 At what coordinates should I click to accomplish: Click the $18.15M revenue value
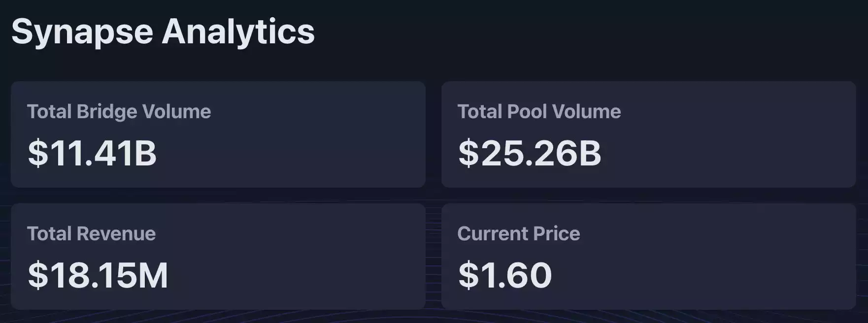pyautogui.click(x=98, y=275)
